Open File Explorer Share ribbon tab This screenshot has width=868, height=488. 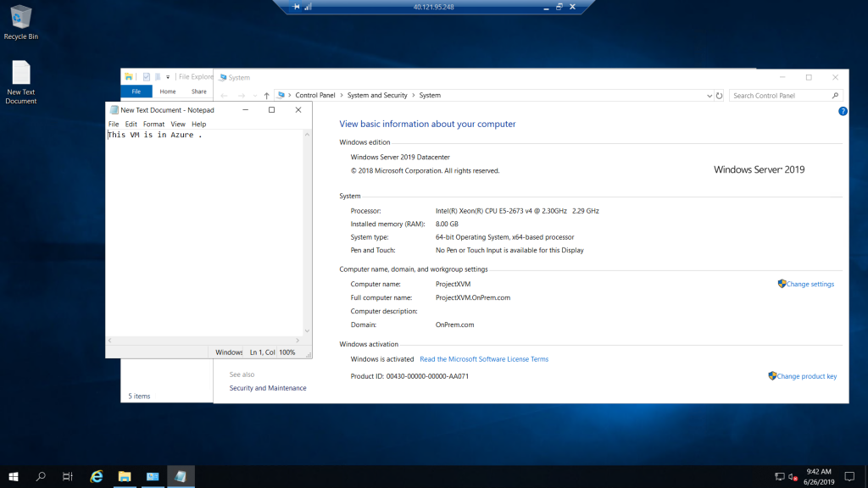point(198,91)
